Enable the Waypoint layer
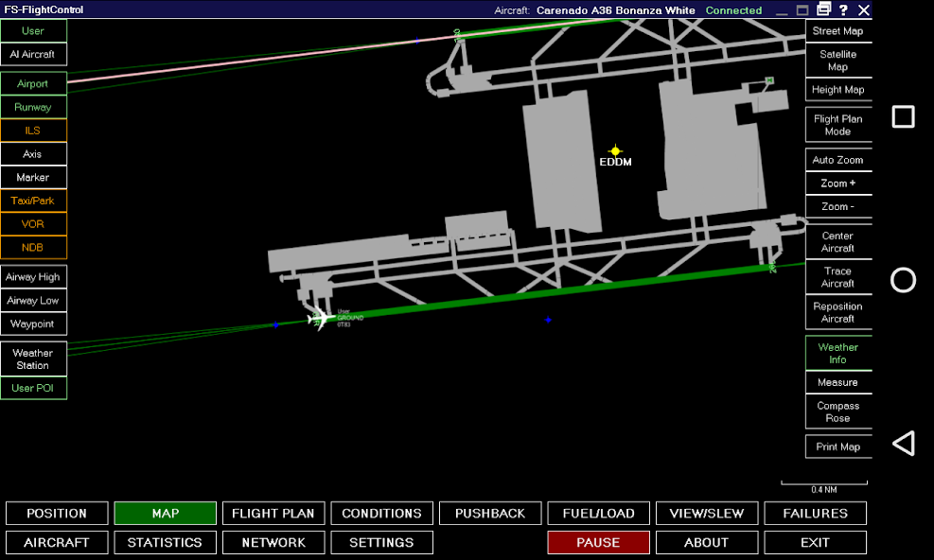This screenshot has height=560, width=934. click(33, 324)
